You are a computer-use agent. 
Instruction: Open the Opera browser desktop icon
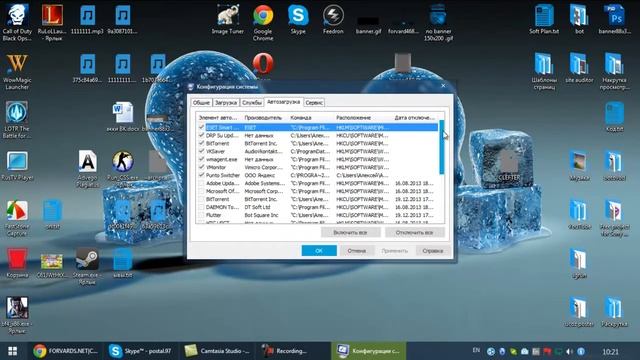pos(263,64)
